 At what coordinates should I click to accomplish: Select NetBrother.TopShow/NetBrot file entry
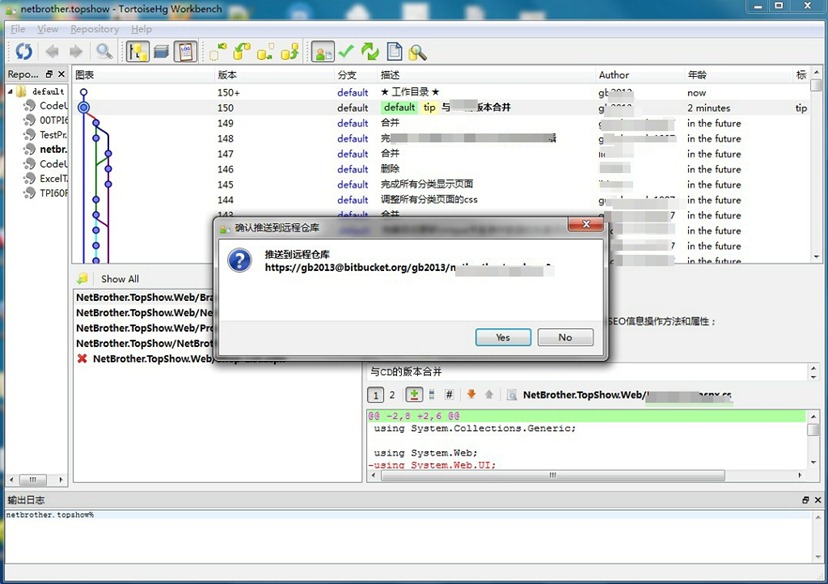point(144,343)
